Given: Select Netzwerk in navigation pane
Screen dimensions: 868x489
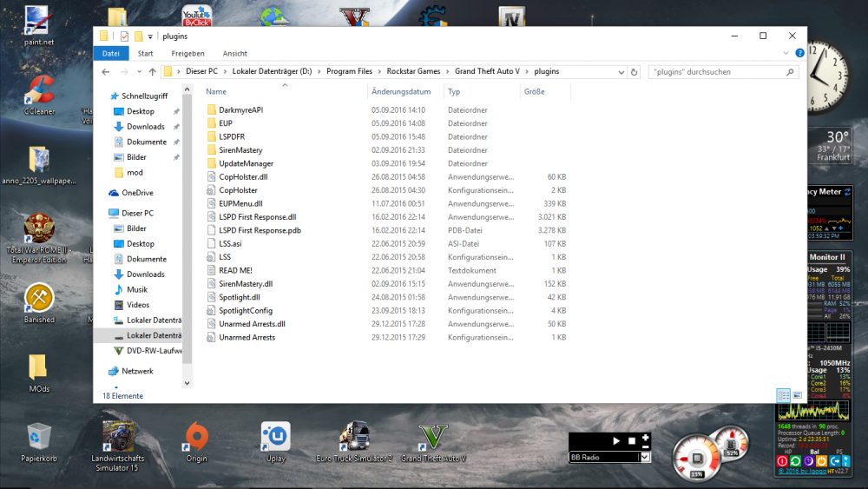Looking at the screenshot, I should click(x=137, y=371).
